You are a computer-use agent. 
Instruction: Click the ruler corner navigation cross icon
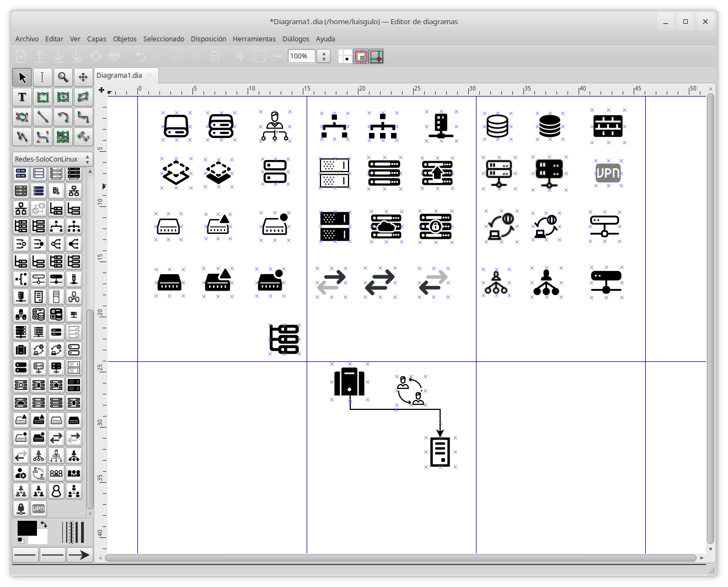click(101, 90)
